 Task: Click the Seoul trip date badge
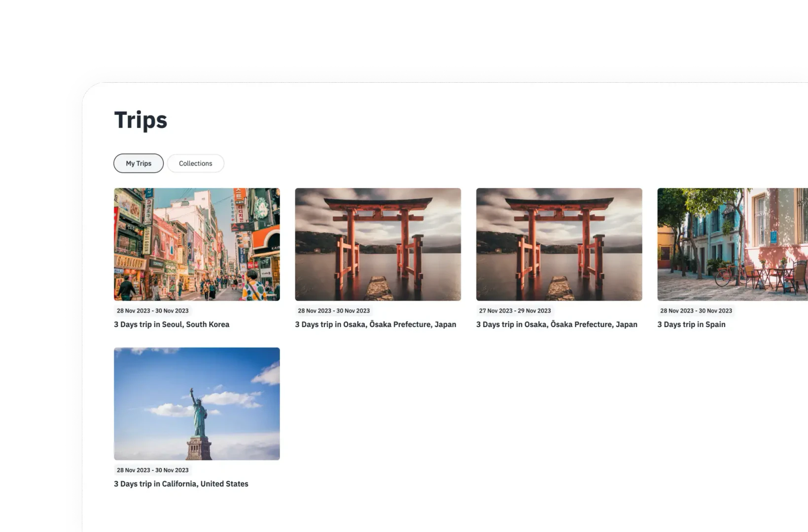point(153,310)
